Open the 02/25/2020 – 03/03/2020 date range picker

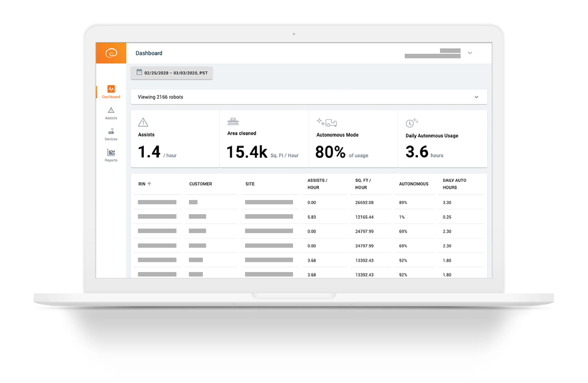pyautogui.click(x=171, y=73)
